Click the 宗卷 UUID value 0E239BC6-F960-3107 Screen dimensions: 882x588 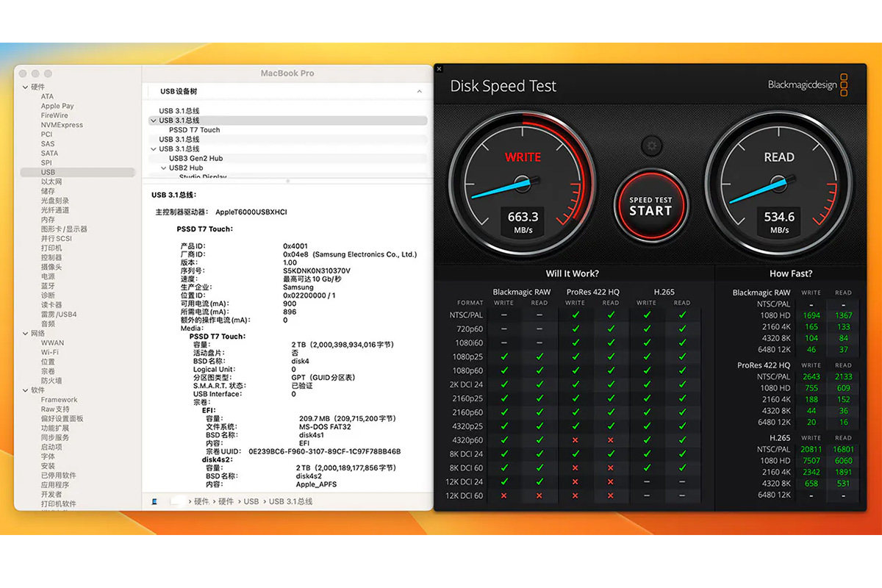click(x=325, y=451)
